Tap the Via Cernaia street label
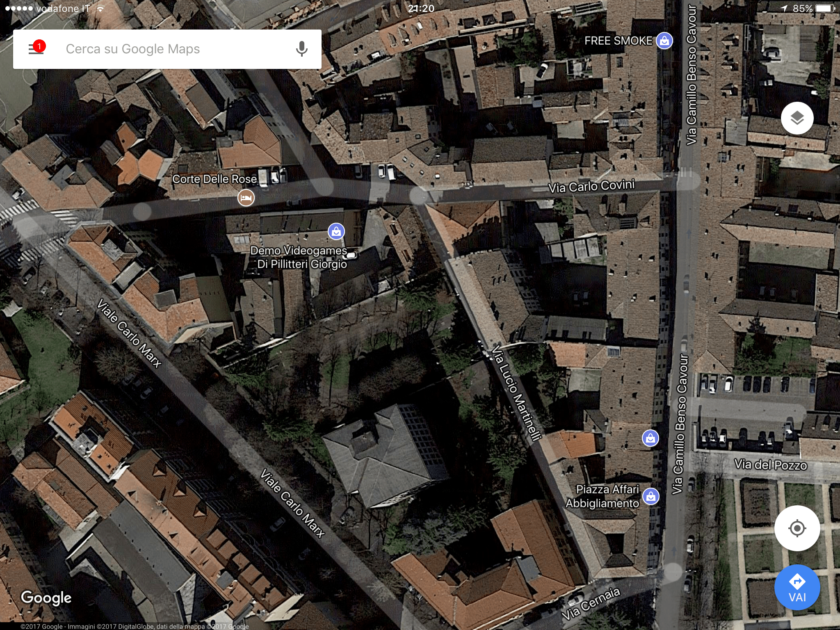 click(x=590, y=604)
